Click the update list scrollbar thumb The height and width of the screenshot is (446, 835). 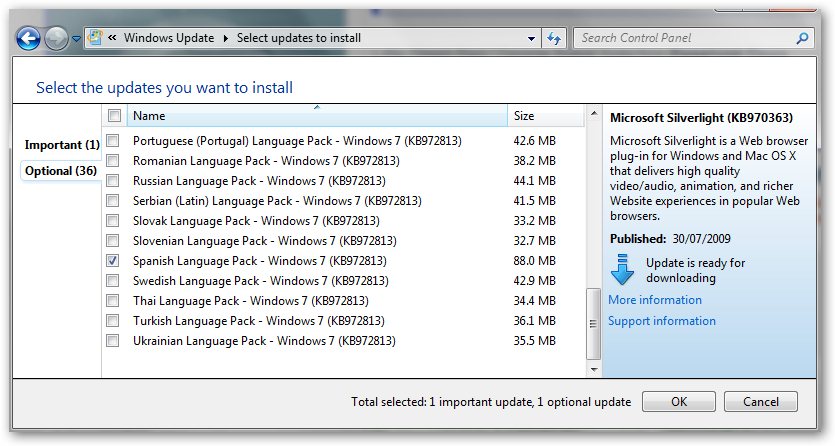pos(593,324)
